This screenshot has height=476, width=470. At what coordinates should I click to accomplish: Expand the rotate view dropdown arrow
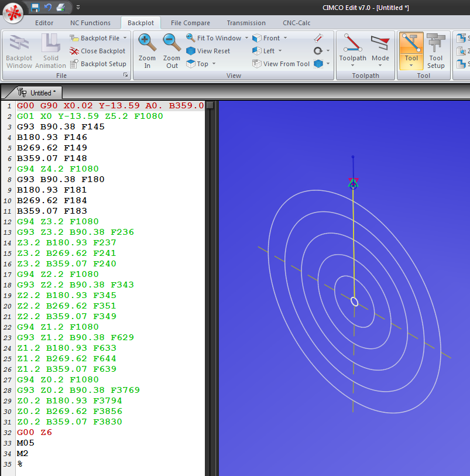(x=328, y=51)
